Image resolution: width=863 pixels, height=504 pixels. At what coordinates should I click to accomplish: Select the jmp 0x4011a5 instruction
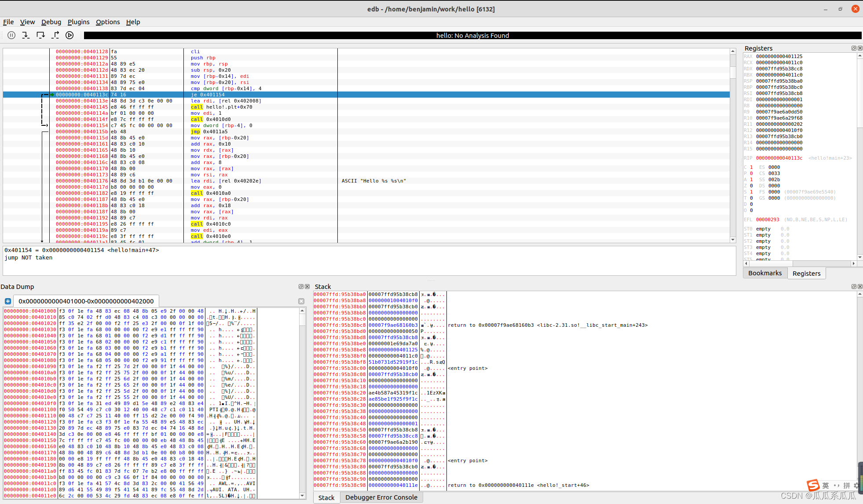[x=209, y=131]
